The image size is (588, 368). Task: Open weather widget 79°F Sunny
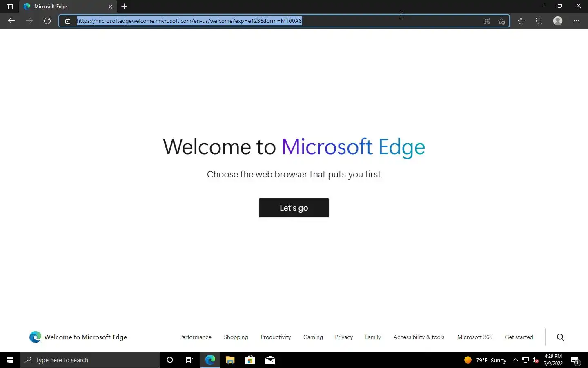click(x=486, y=360)
